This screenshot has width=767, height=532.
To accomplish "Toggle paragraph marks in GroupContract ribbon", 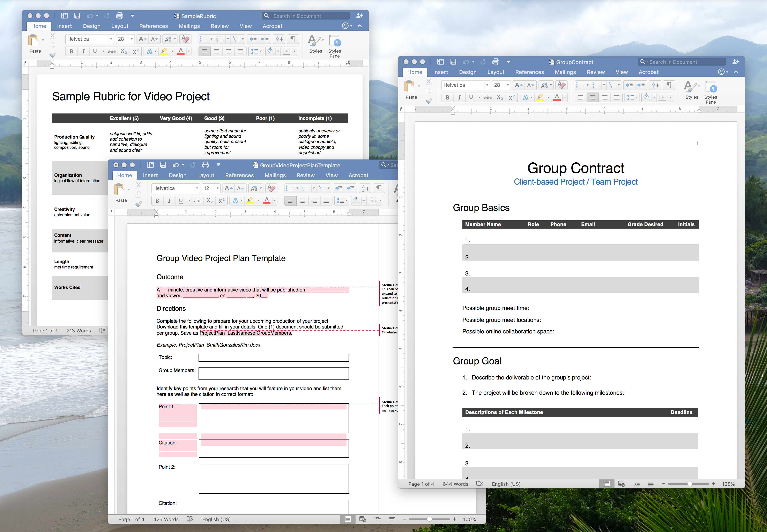I will [x=669, y=85].
